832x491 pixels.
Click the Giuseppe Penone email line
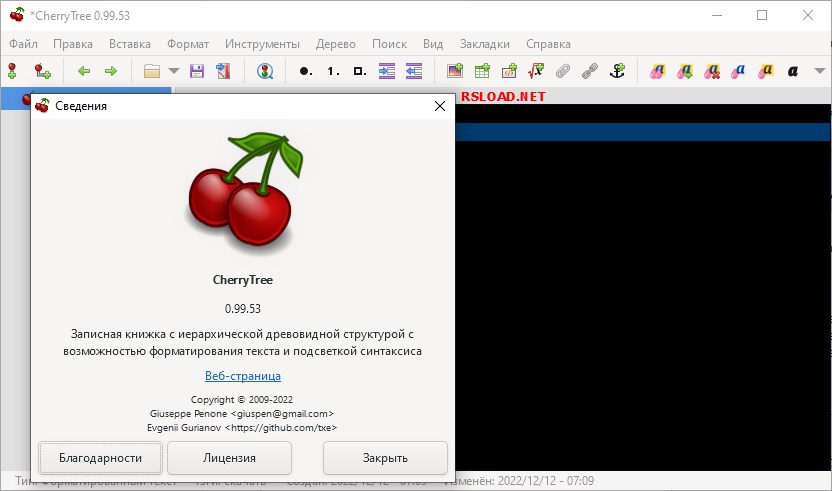click(x=242, y=414)
